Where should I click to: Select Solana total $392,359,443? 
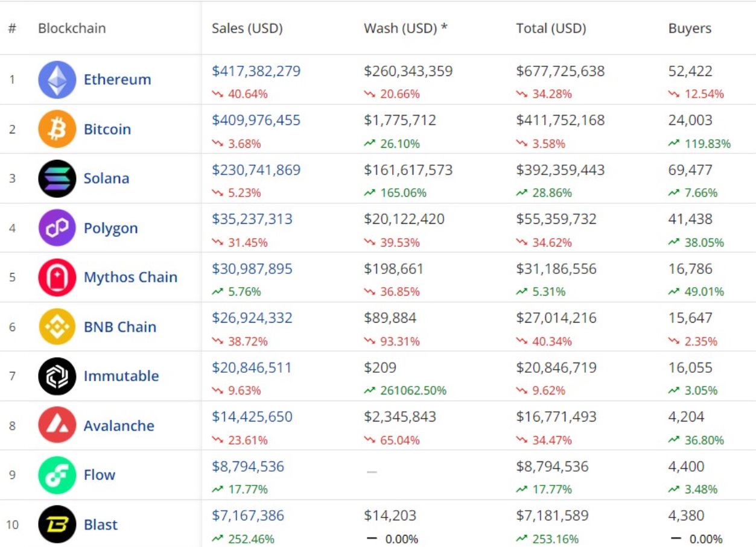tap(561, 170)
